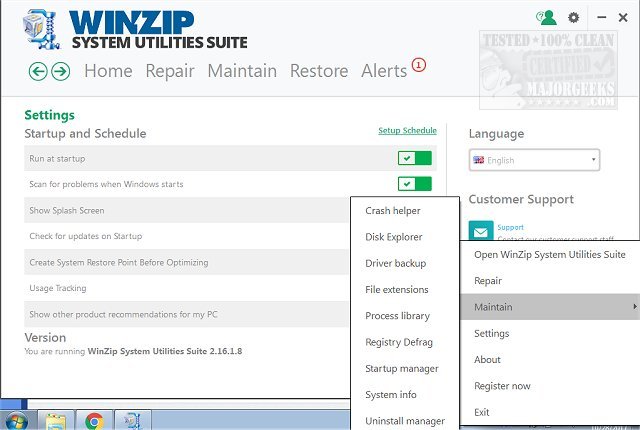This screenshot has height=430, width=640.
Task: Close the WinZip window
Action: click(623, 18)
